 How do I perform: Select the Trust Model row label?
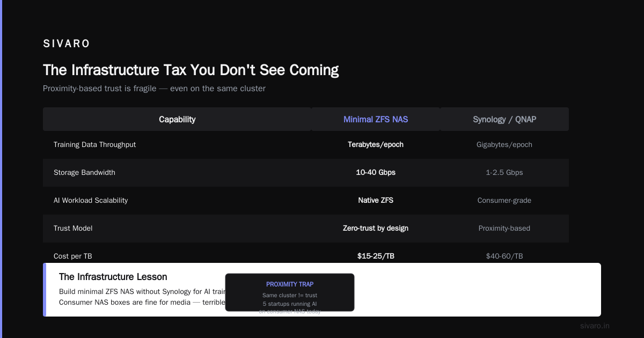[x=73, y=229]
